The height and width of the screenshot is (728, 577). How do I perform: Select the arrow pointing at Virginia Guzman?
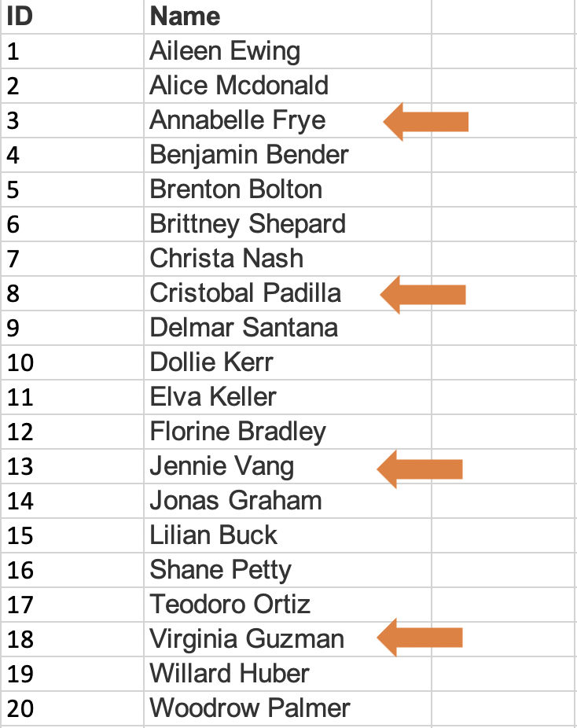tap(420, 638)
